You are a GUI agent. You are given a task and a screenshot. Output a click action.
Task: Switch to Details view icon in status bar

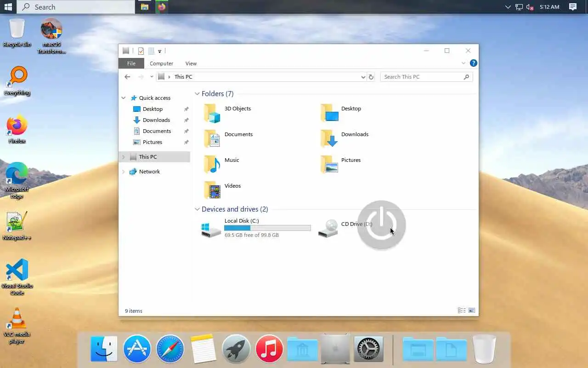tap(462, 310)
